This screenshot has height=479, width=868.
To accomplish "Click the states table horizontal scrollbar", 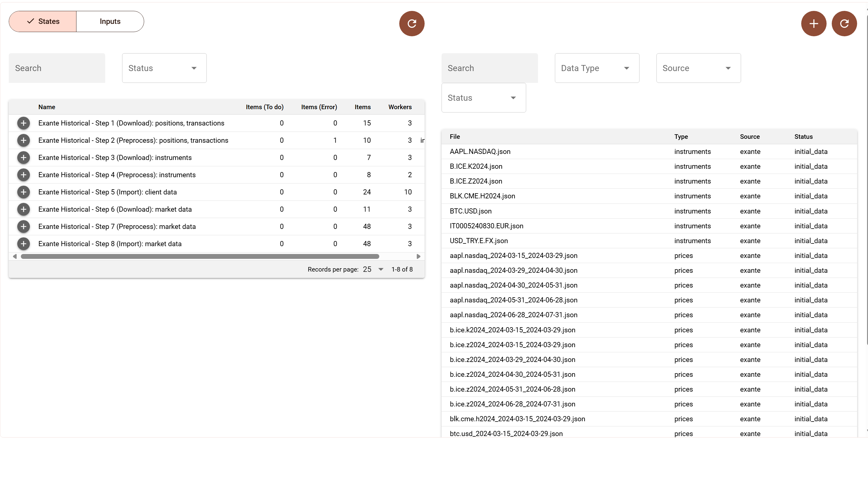I will pyautogui.click(x=200, y=256).
